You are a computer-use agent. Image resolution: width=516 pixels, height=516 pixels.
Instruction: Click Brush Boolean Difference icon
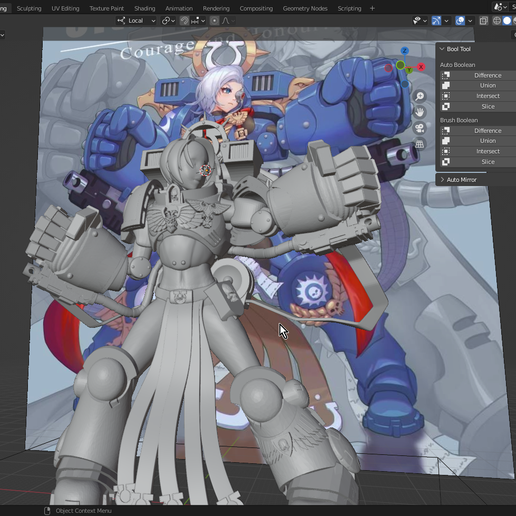[x=446, y=131]
